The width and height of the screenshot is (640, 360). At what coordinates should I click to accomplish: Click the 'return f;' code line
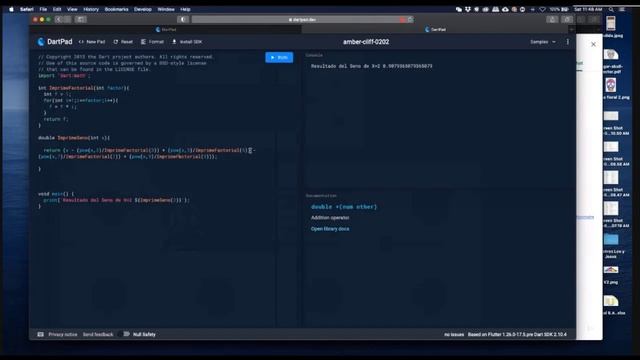(56, 119)
